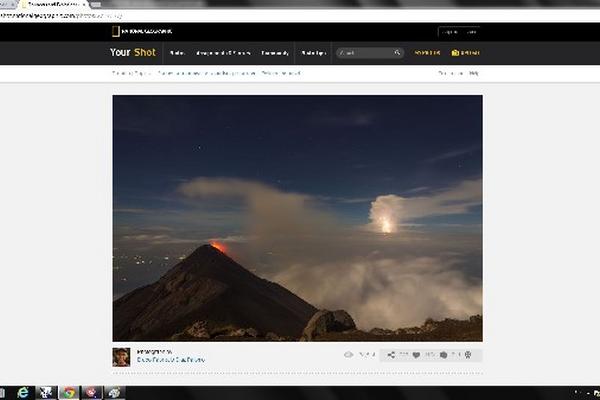
Task: Open the Upload camera button
Action: click(x=465, y=53)
